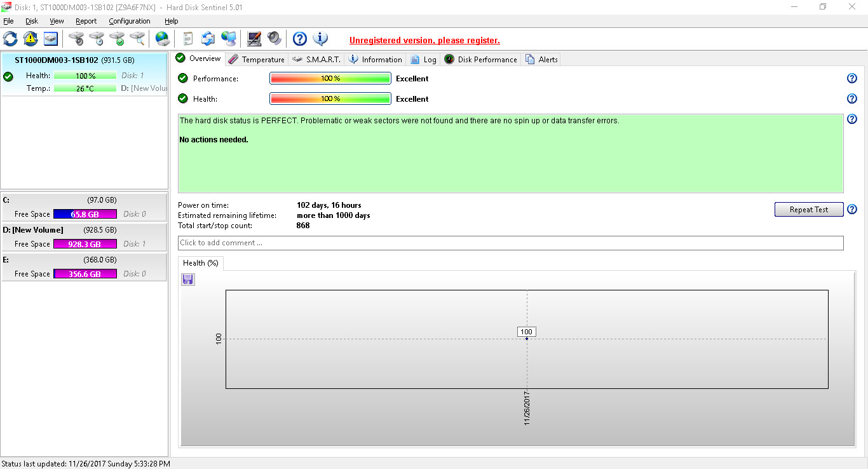Click the 'Unregistered version, please register' link
Image resolution: width=868 pixels, height=469 pixels.
click(x=424, y=41)
